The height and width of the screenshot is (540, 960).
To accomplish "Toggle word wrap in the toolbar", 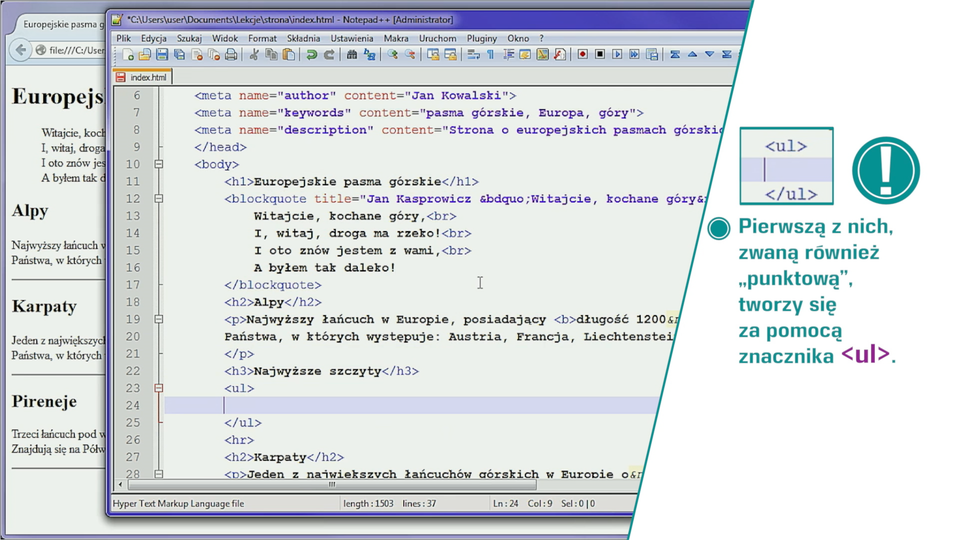I will [x=473, y=55].
